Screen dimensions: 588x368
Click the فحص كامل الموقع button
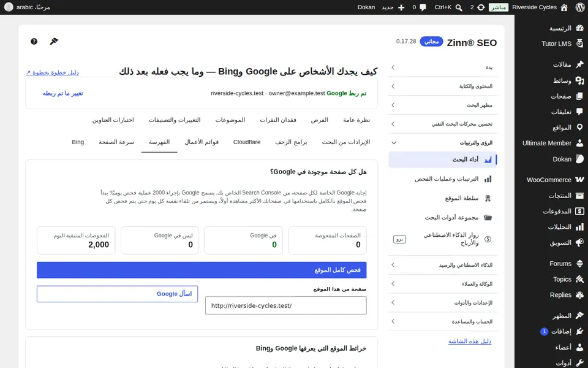click(x=202, y=270)
